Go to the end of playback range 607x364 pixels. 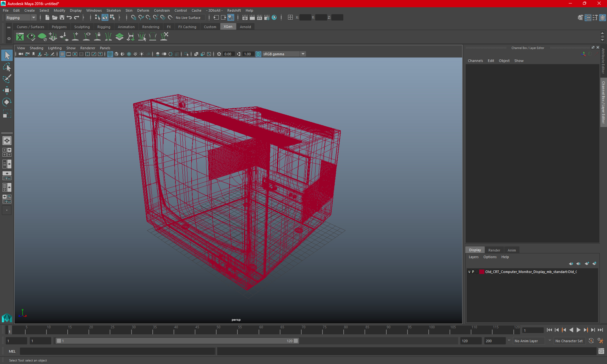click(600, 330)
